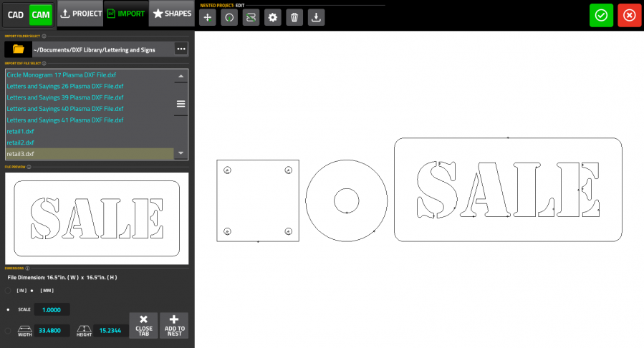Select retail2.dxf in file list

pyautogui.click(x=90, y=142)
